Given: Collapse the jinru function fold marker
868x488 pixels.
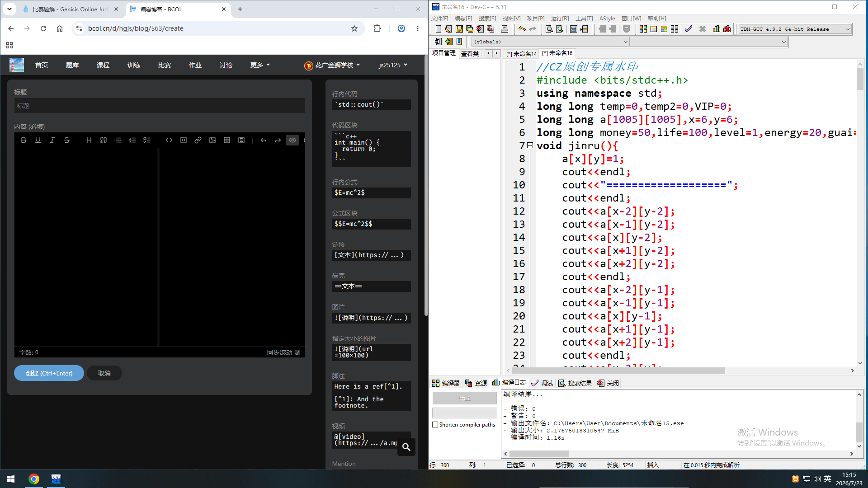Looking at the screenshot, I should pyautogui.click(x=530, y=145).
